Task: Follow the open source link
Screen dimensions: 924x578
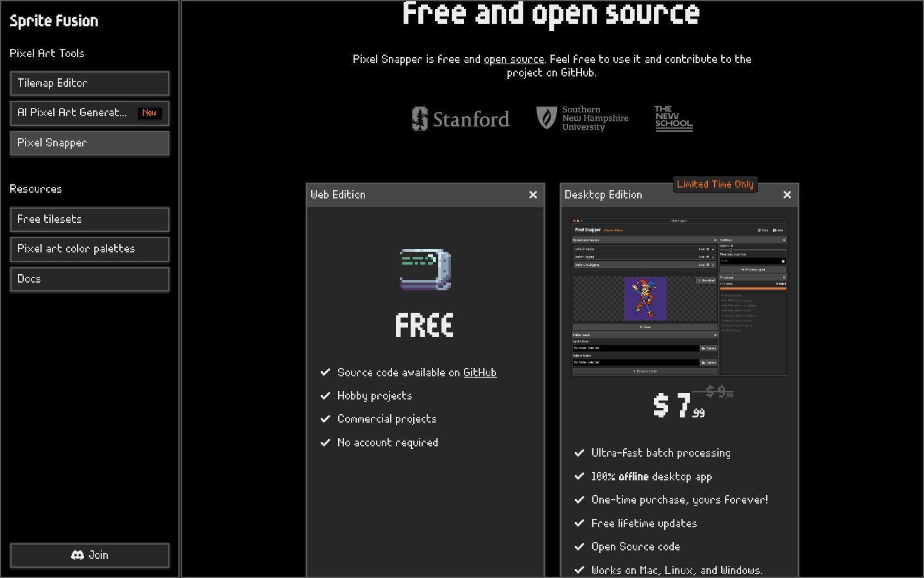Action: (514, 59)
